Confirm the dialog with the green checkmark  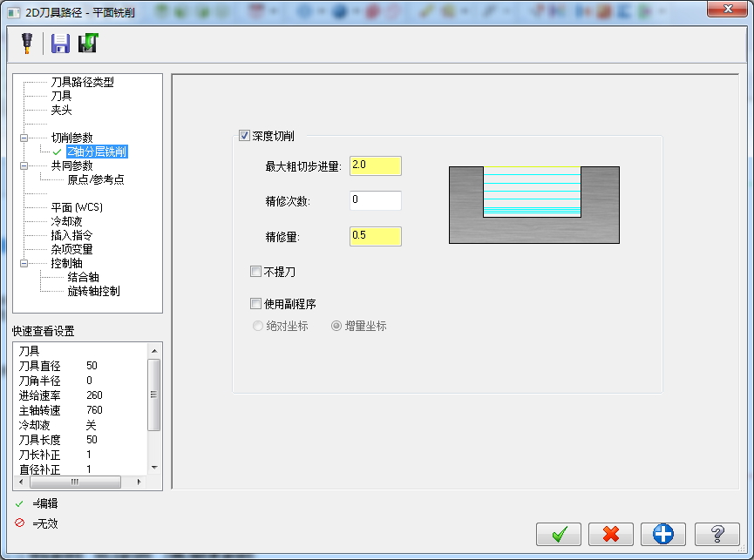pyautogui.click(x=559, y=534)
